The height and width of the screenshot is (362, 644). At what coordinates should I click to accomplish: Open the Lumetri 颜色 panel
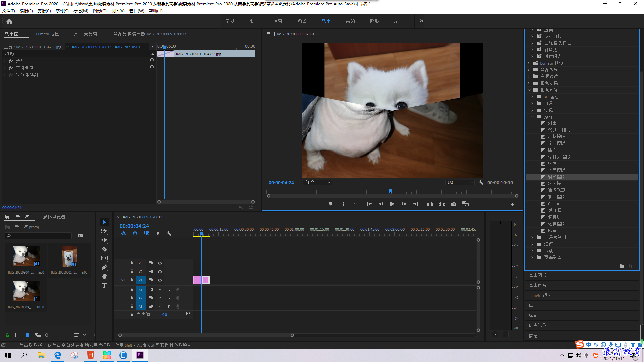click(540, 295)
